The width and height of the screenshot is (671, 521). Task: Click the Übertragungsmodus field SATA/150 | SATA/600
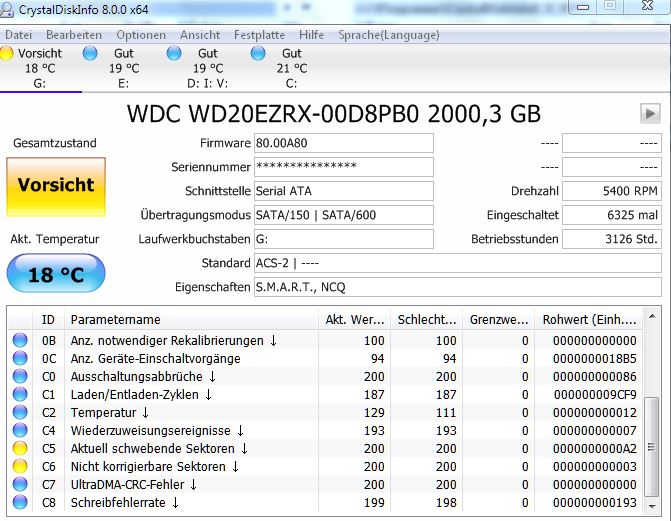click(344, 215)
